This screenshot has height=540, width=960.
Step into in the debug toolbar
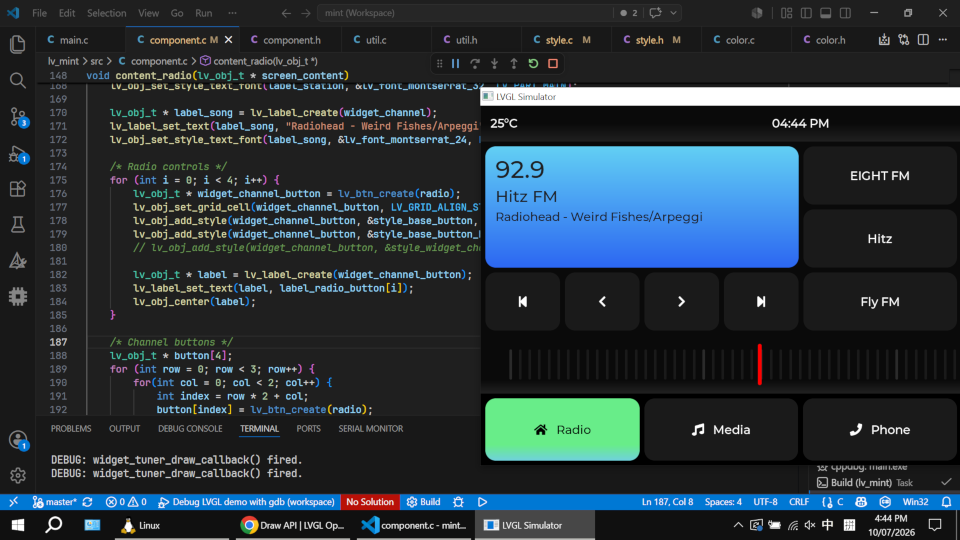coord(495,64)
